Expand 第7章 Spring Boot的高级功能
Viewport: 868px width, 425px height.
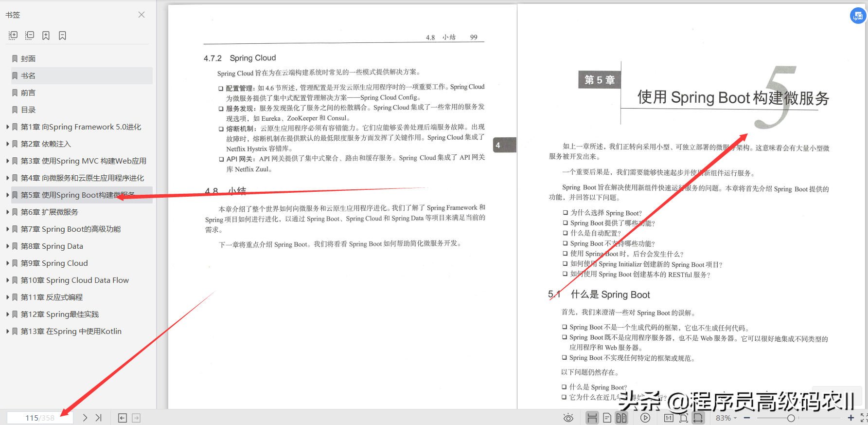(x=7, y=229)
